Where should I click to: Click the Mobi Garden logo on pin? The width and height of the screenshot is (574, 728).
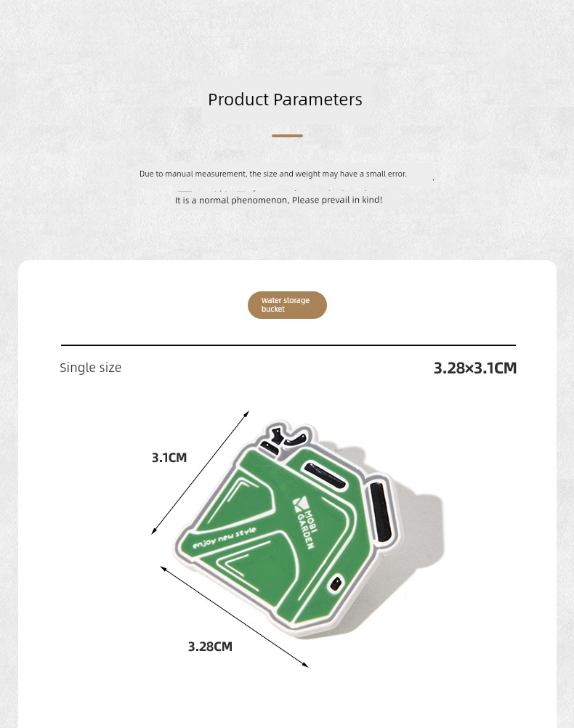[x=306, y=523]
